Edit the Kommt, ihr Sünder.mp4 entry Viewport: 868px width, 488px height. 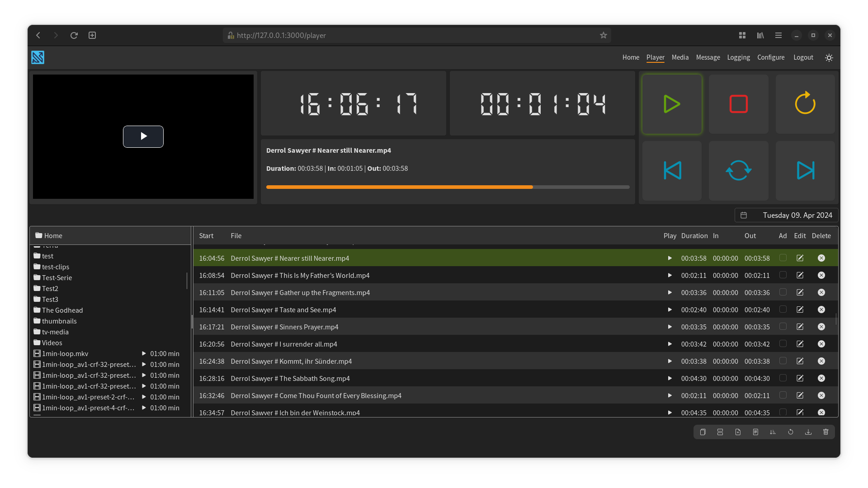click(800, 361)
